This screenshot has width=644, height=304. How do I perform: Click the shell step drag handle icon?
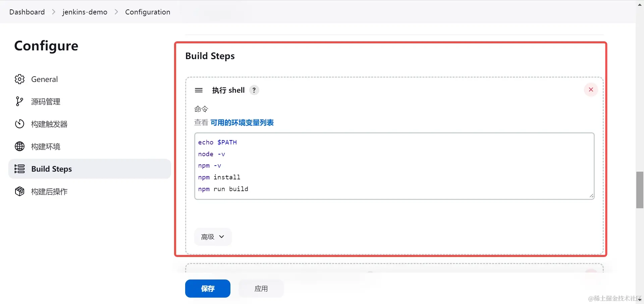point(199,90)
